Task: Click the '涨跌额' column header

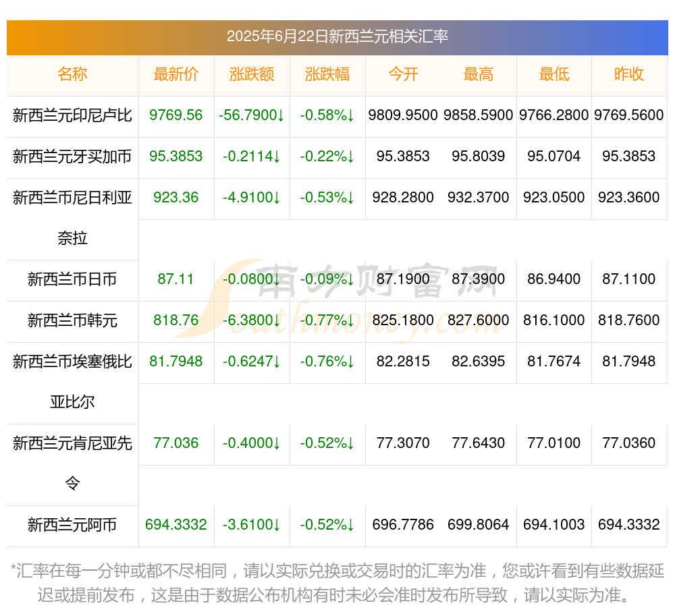Action: pyautogui.click(x=252, y=74)
